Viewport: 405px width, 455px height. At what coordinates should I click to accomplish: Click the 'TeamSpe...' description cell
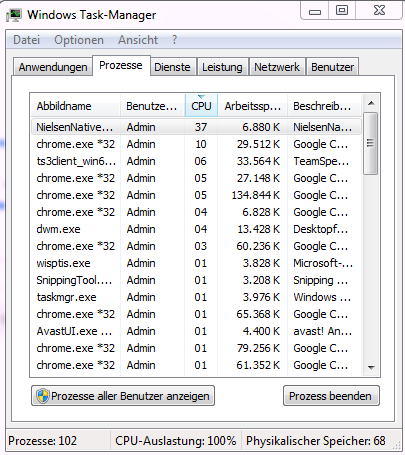point(321,161)
